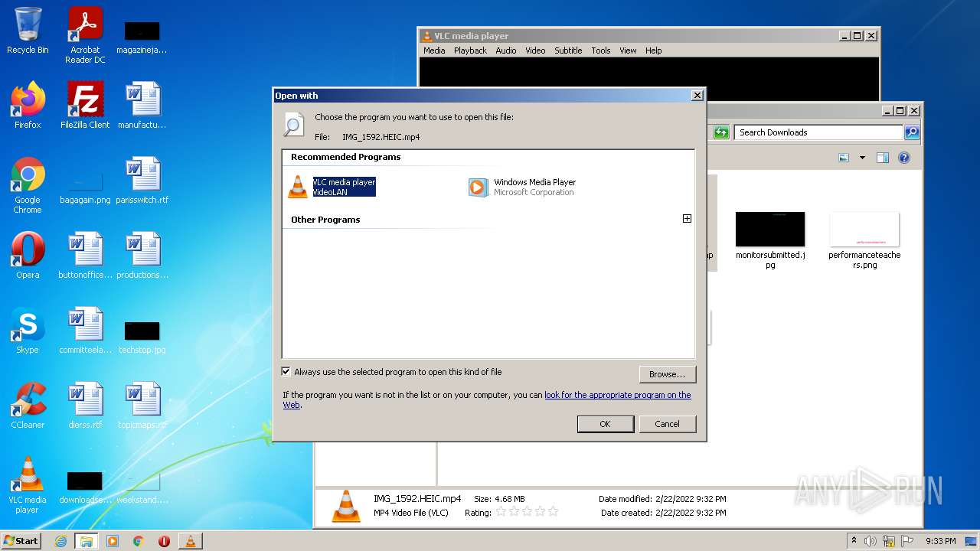Click the Search Downloads field
The height and width of the screenshot is (551, 980).
pyautogui.click(x=818, y=132)
